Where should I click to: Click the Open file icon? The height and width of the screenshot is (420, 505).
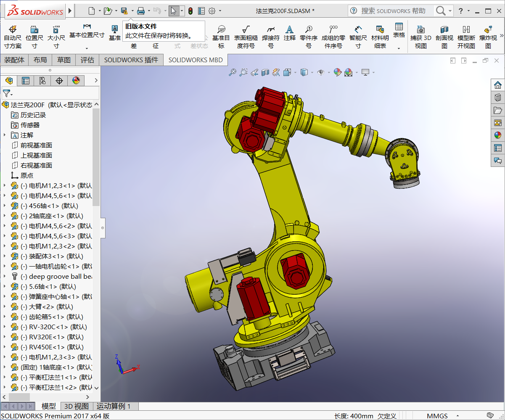point(108,11)
